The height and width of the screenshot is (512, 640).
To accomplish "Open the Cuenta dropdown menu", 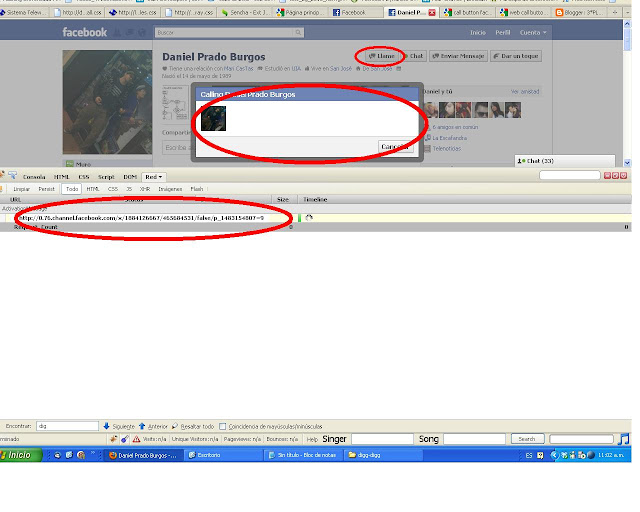I will click(x=533, y=32).
